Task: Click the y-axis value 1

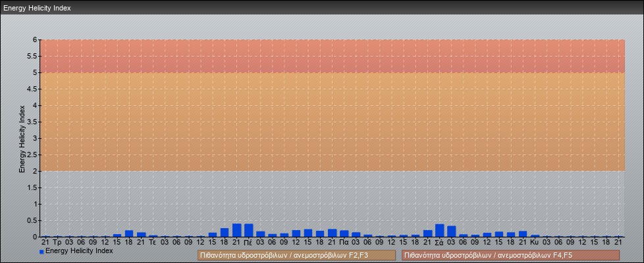Action: click(x=36, y=204)
